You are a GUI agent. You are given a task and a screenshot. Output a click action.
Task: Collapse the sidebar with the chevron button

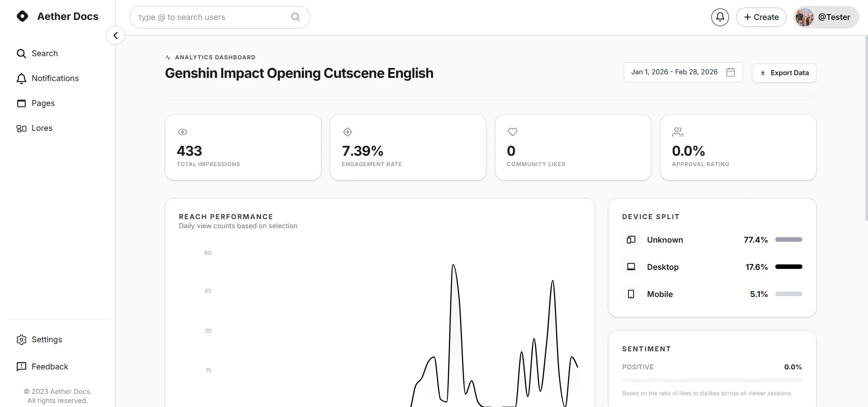coord(115,35)
